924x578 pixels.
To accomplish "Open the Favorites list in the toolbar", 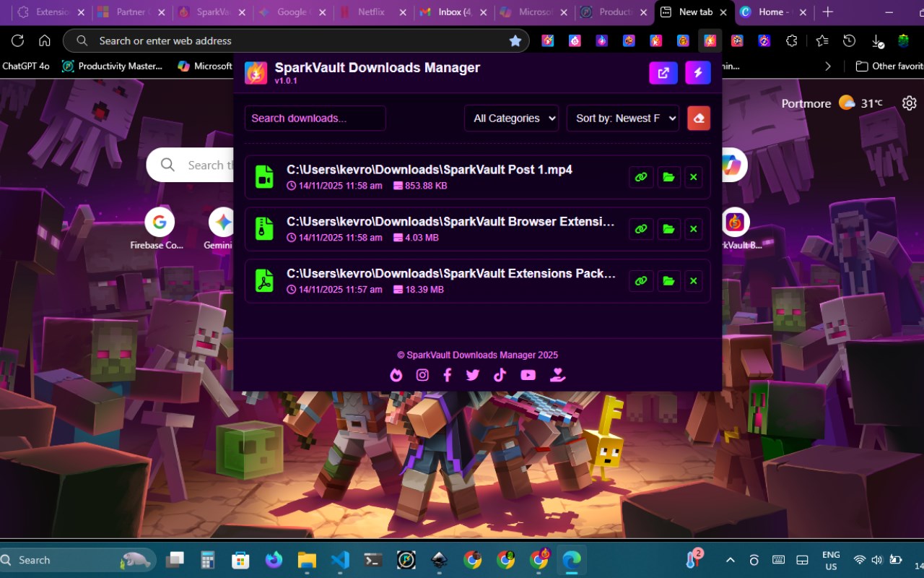I will 822,41.
